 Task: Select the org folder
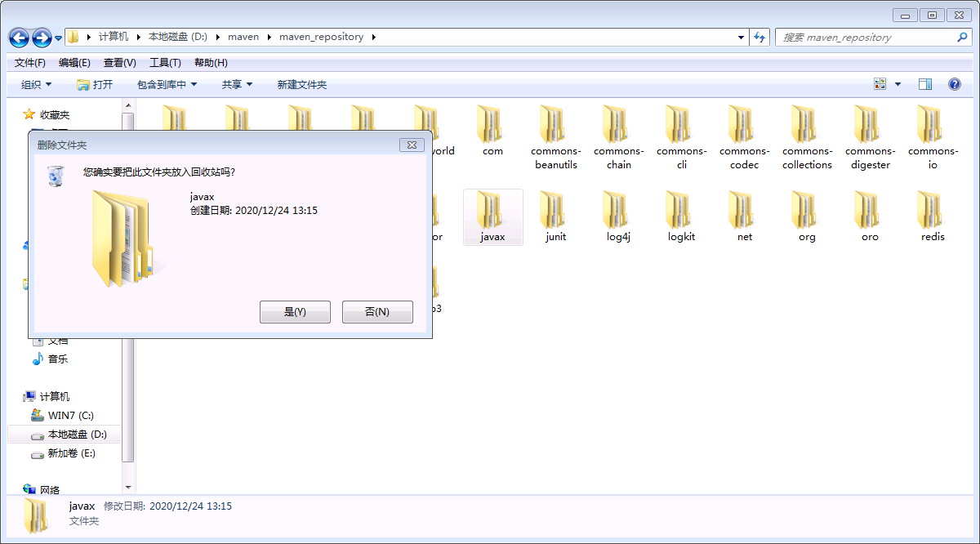point(807,217)
